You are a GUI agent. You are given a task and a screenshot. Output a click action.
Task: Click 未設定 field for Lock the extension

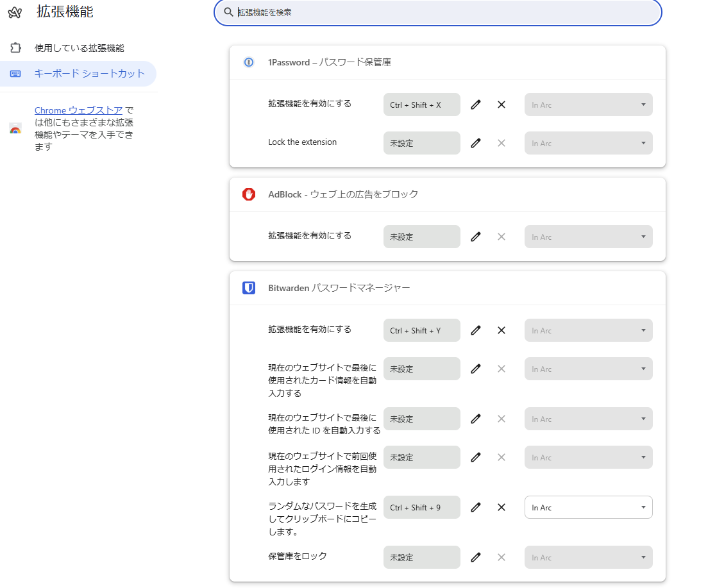click(422, 143)
